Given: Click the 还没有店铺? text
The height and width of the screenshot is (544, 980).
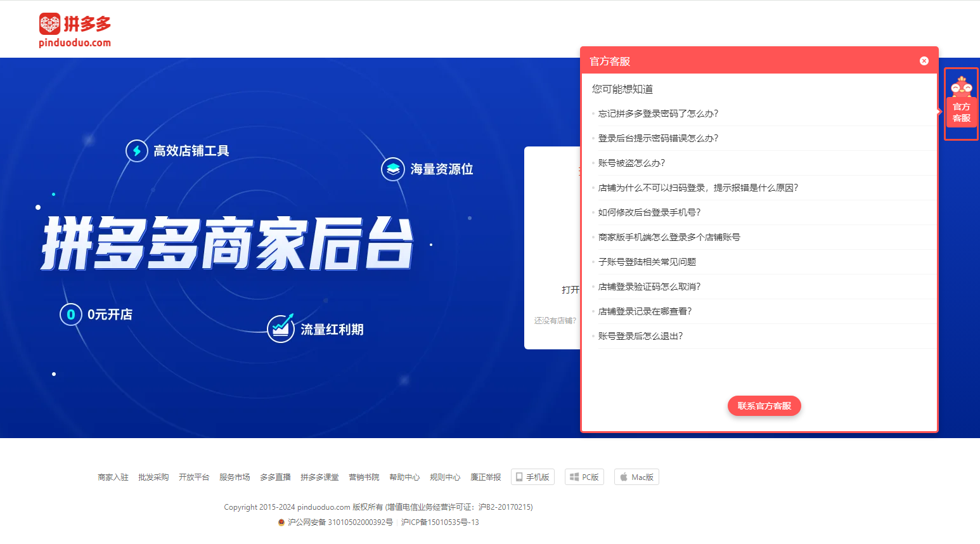Looking at the screenshot, I should pyautogui.click(x=555, y=321).
